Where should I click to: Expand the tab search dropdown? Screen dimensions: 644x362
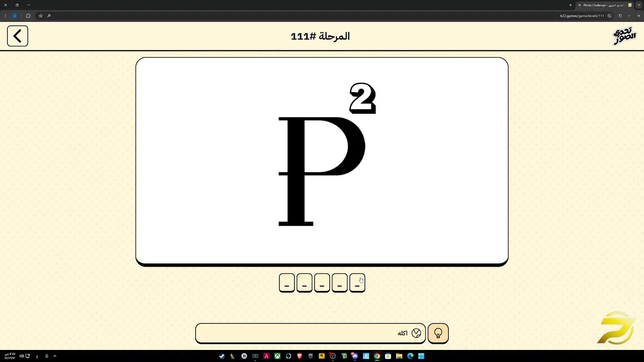(x=639, y=5)
